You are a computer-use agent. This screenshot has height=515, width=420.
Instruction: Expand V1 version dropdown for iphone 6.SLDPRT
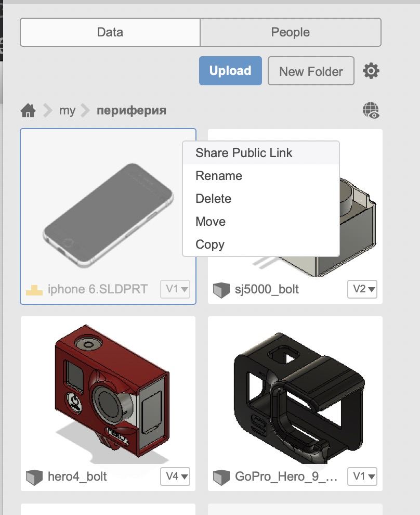175,289
